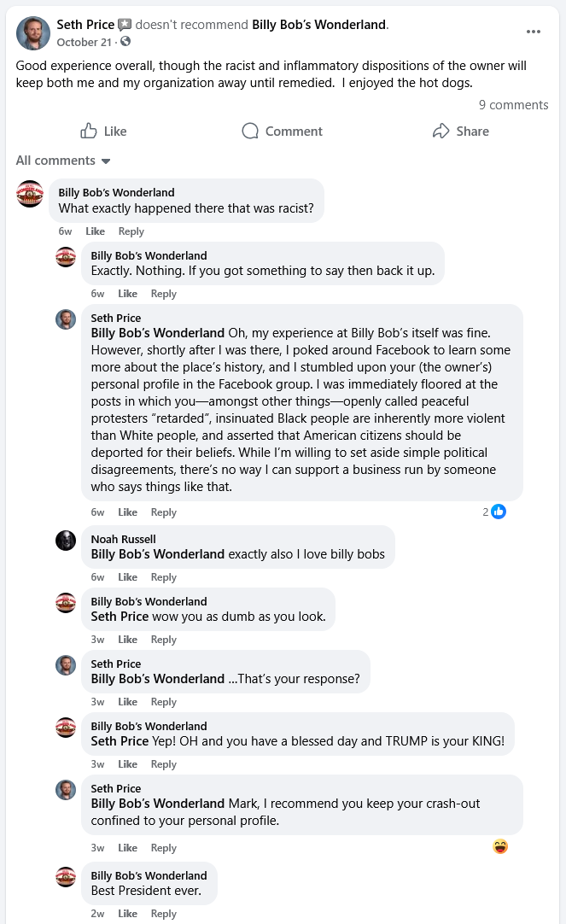Click the blue like reaction icon
The image size is (566, 924).
tap(499, 512)
